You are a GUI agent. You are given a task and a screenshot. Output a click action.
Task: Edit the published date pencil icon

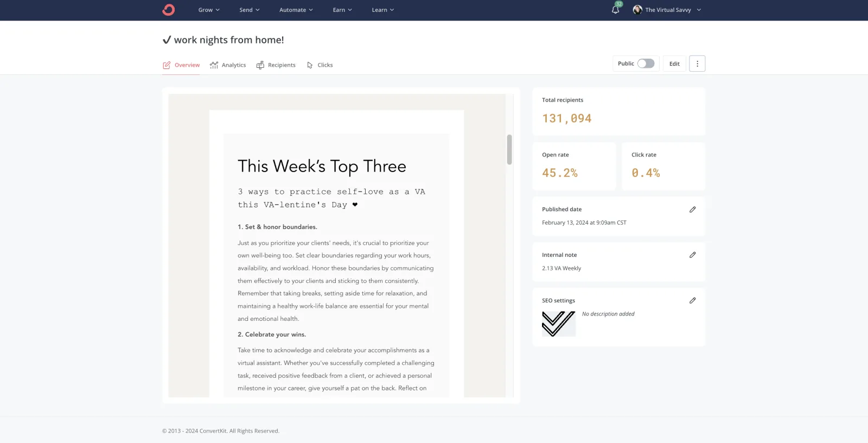point(692,210)
